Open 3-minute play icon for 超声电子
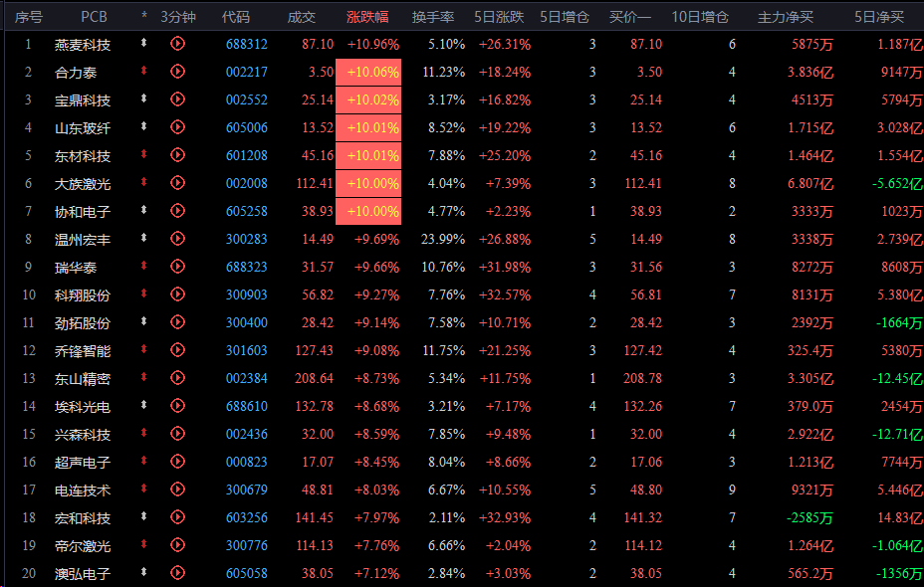924x587 pixels. pyautogui.click(x=177, y=462)
